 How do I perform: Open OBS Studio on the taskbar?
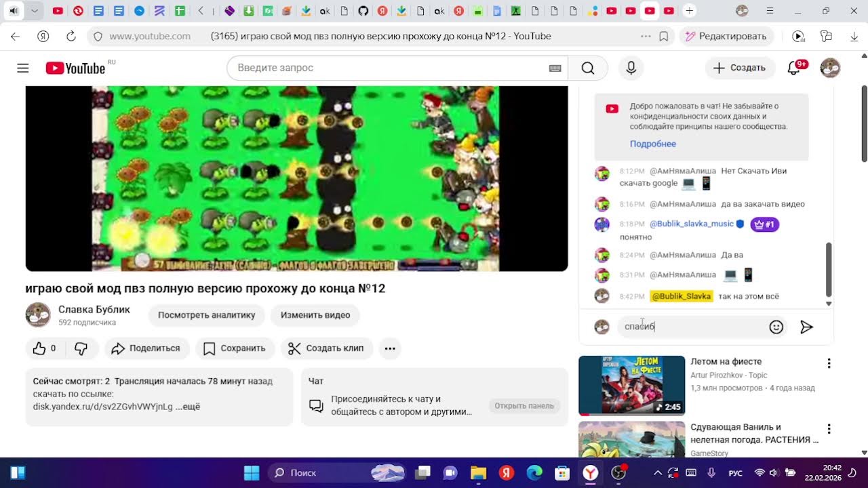(618, 472)
